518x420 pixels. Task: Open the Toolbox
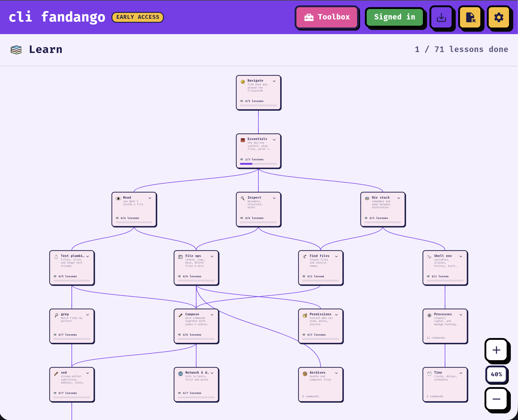327,17
